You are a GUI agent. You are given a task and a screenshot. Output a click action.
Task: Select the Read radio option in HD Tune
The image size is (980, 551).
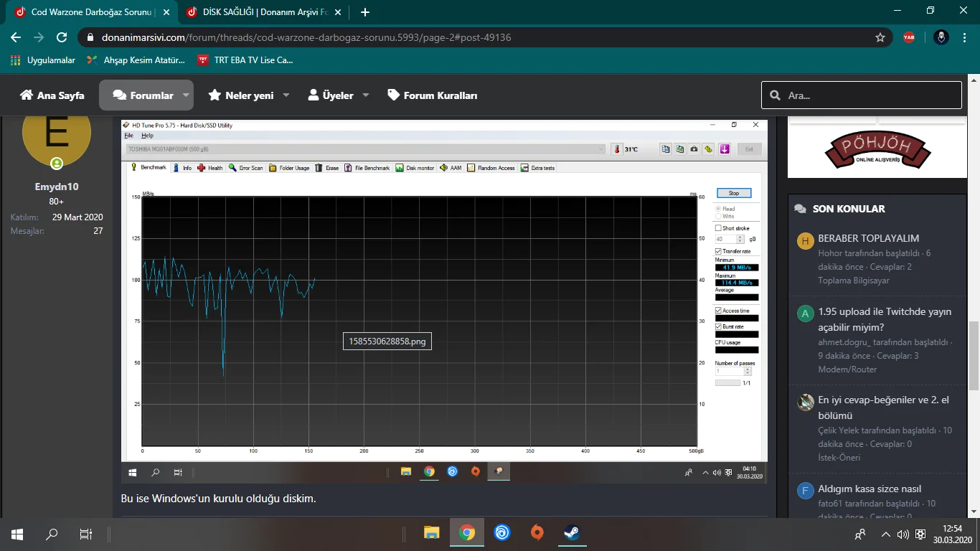(718, 209)
